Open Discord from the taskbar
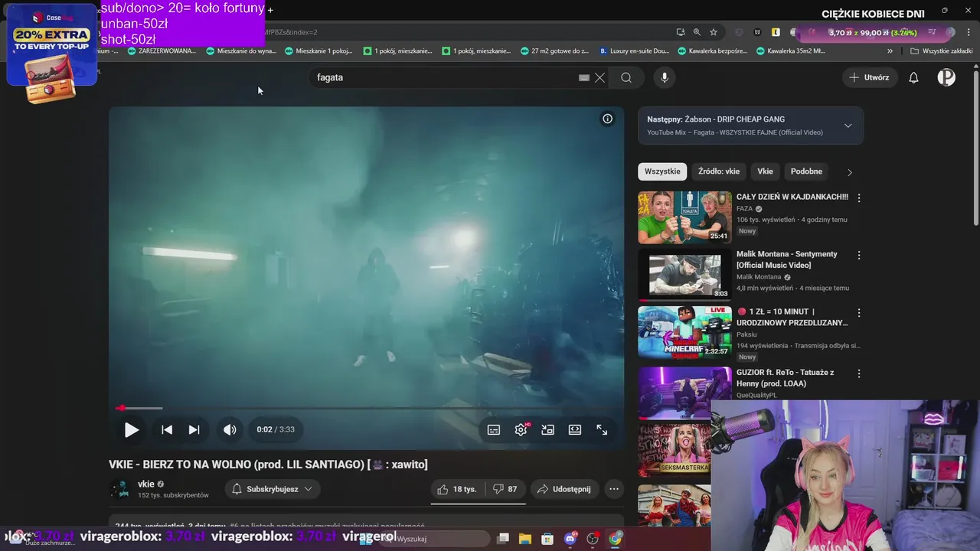The image size is (980, 551). point(570,539)
